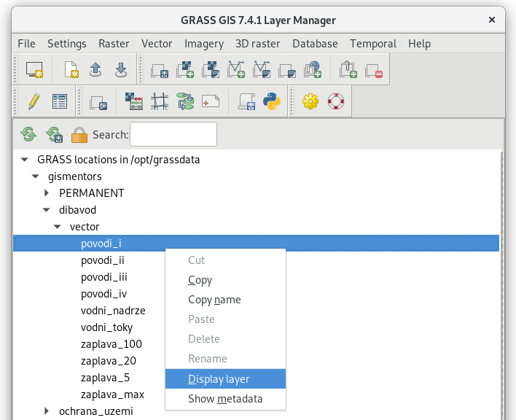The width and height of the screenshot is (516, 420).
Task: Choose Copy name in context menu
Action: [225, 300]
